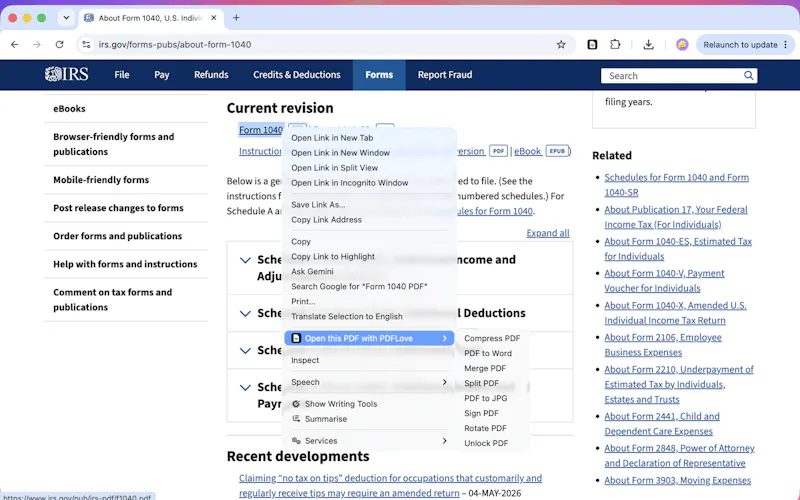Open the Chrome three-dot menu
800x500 pixels.
pos(785,44)
